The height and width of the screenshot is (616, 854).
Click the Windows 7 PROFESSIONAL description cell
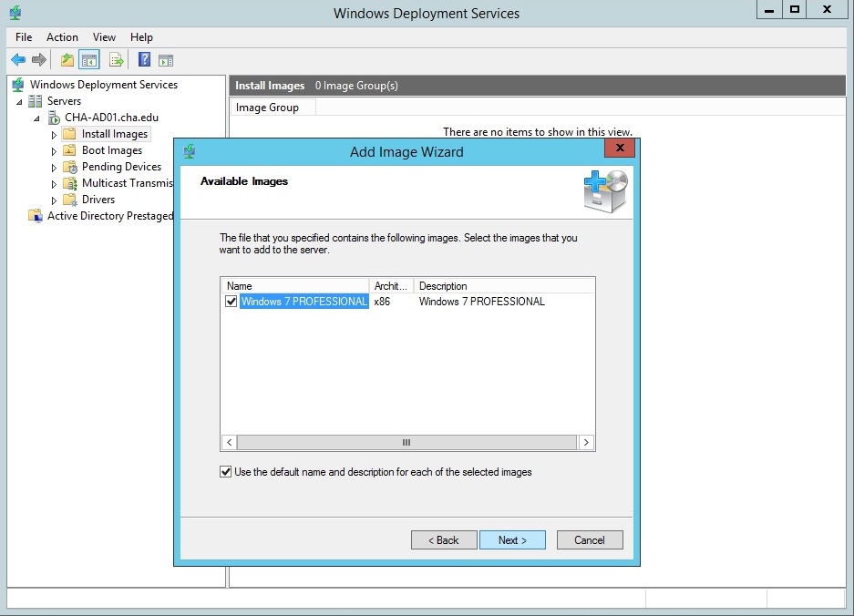482,302
